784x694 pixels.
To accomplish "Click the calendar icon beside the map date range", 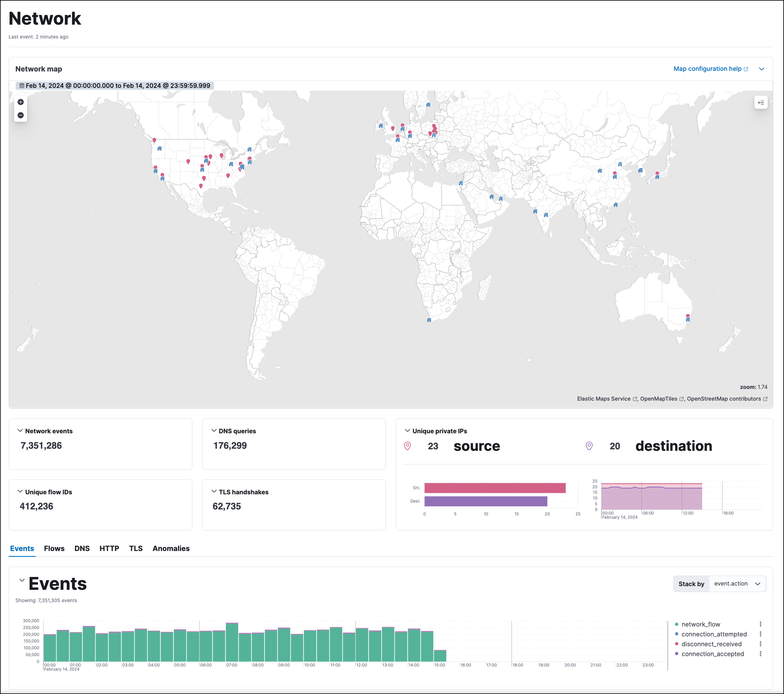I will coord(22,86).
